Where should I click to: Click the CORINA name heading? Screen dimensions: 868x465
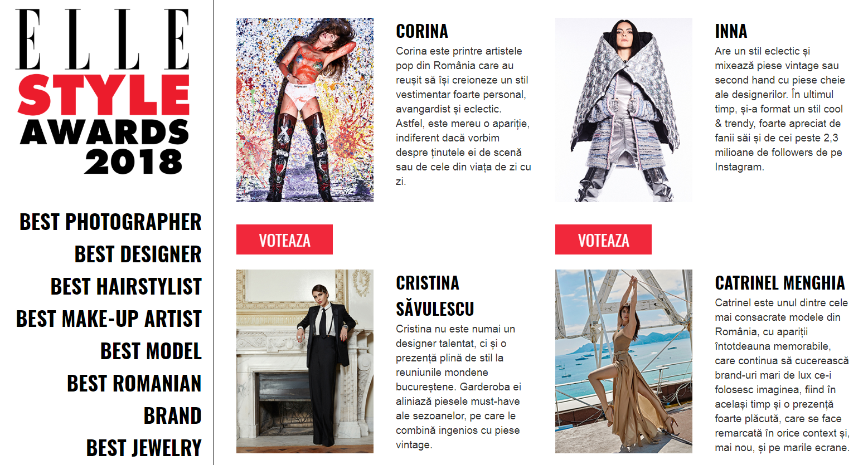tap(422, 31)
